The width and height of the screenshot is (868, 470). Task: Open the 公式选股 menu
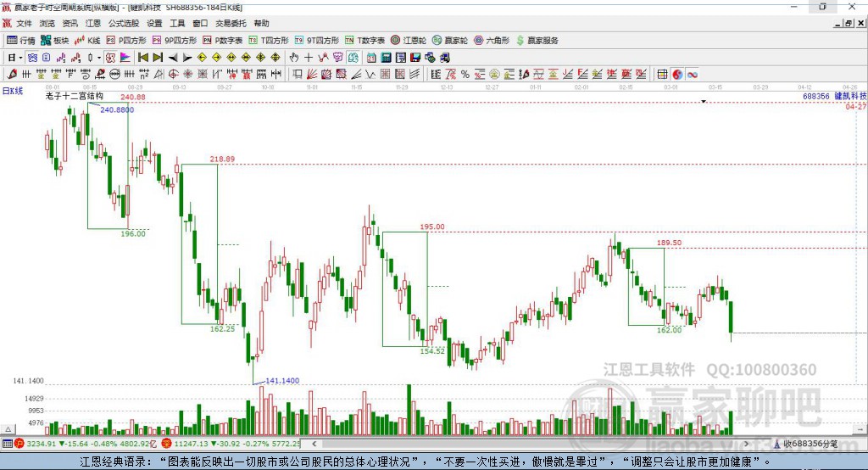[124, 23]
